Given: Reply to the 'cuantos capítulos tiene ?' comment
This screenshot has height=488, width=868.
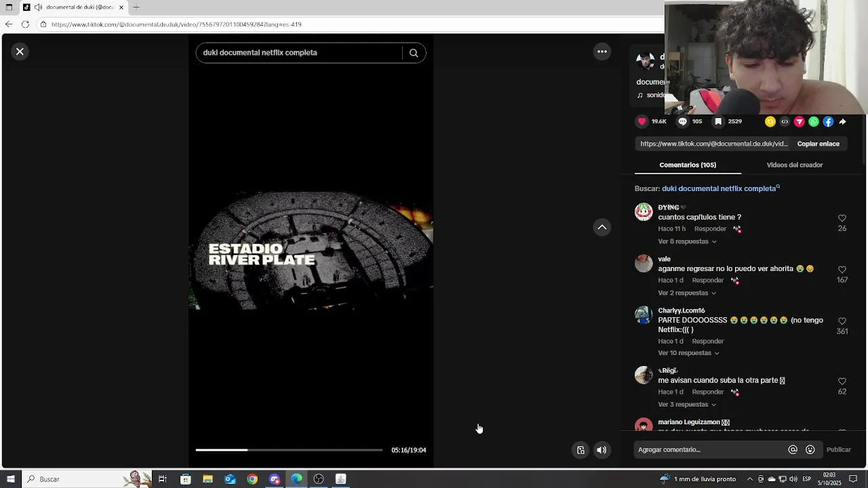Looking at the screenshot, I should [x=710, y=229].
